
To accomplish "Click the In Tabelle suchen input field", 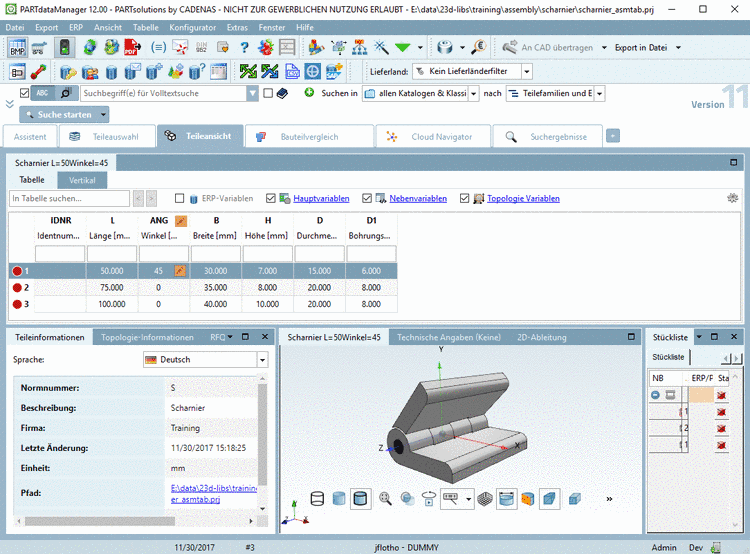I will [69, 198].
